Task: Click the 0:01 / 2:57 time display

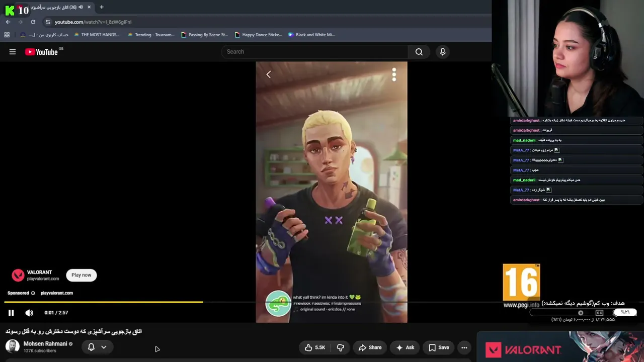Action: [56, 313]
